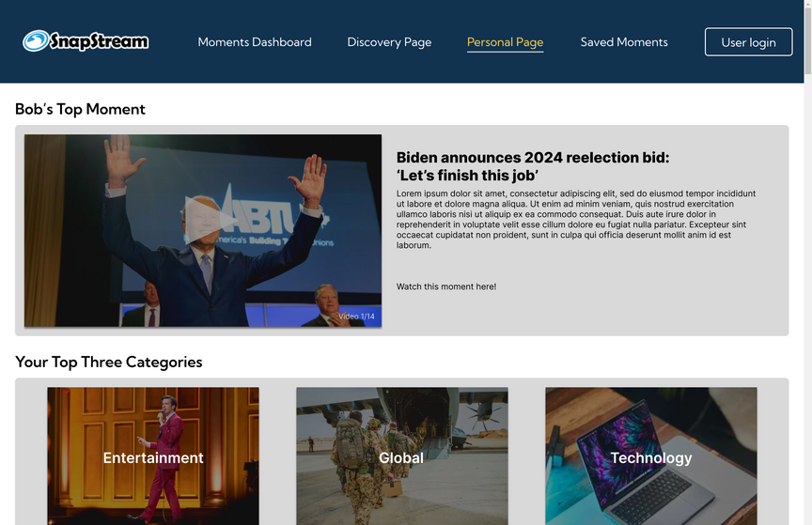Image resolution: width=812 pixels, height=525 pixels.
Task: Click the SnapStream logo
Action: click(86, 41)
